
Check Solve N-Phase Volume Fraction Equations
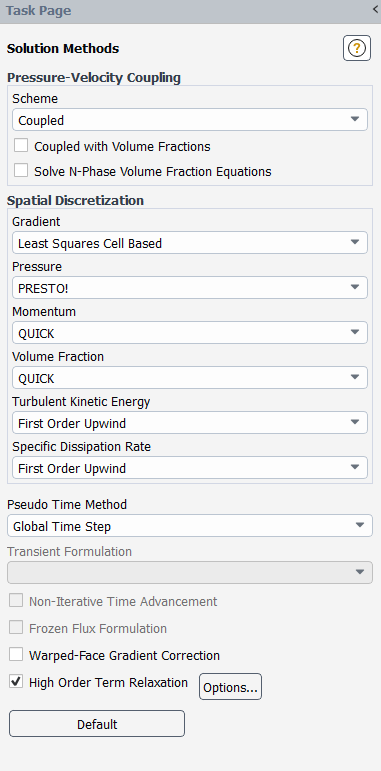(21, 171)
